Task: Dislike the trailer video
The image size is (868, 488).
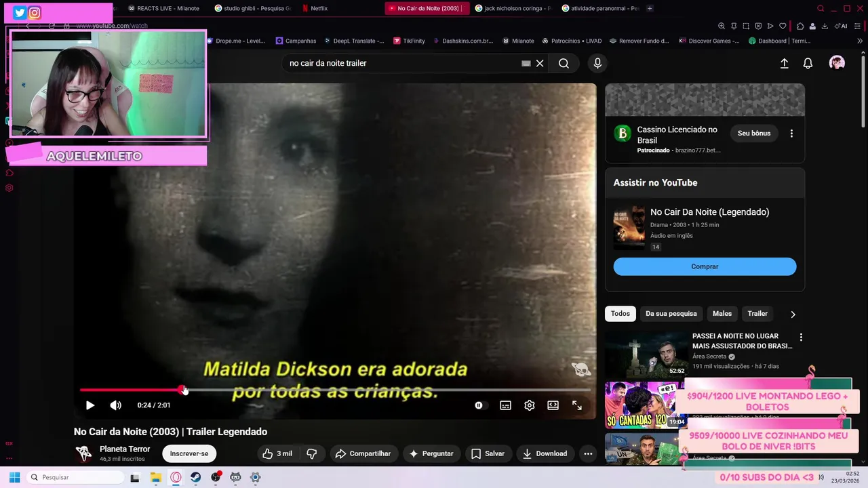Action: coord(312,453)
